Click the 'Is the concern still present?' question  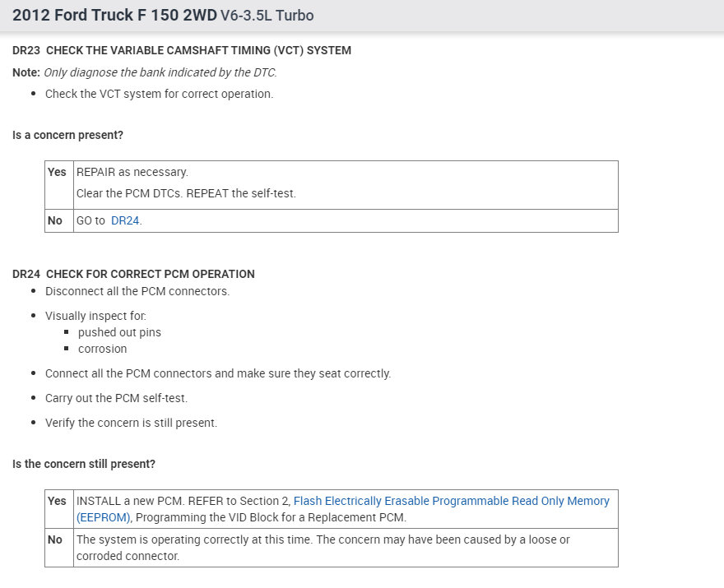coord(84,464)
